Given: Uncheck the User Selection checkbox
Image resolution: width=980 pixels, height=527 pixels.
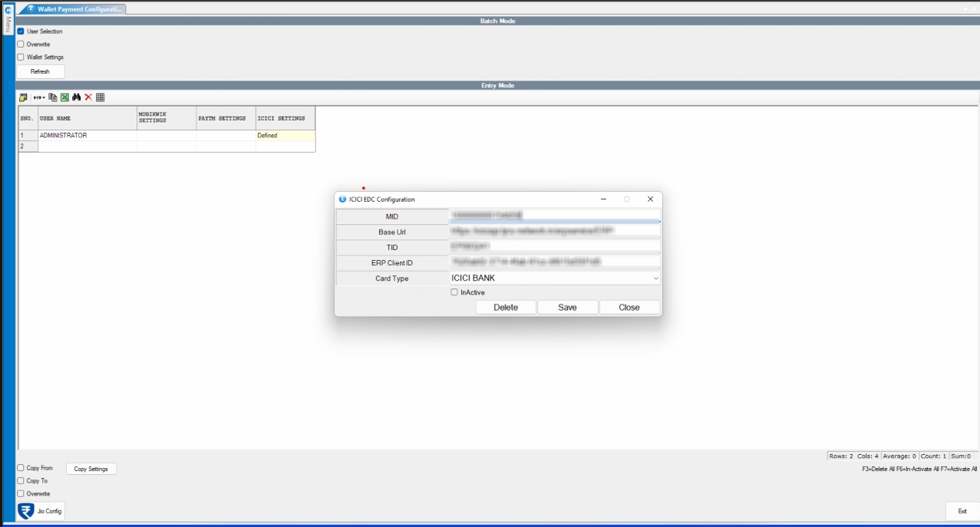Looking at the screenshot, I should point(21,31).
